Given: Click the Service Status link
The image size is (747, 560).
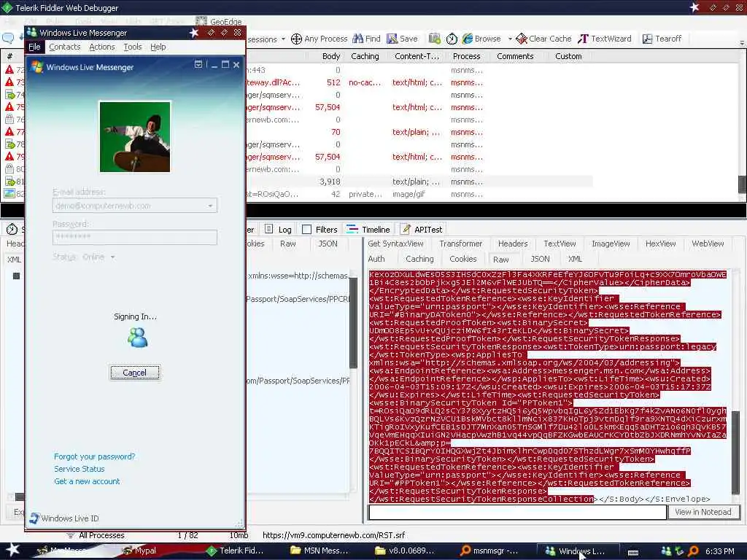Looking at the screenshot, I should pos(79,469).
